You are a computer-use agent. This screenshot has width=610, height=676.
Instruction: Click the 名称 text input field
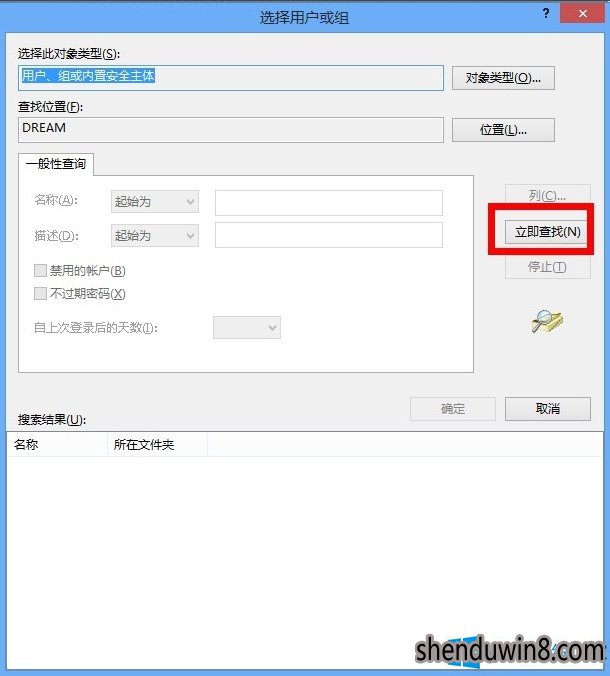(x=329, y=203)
